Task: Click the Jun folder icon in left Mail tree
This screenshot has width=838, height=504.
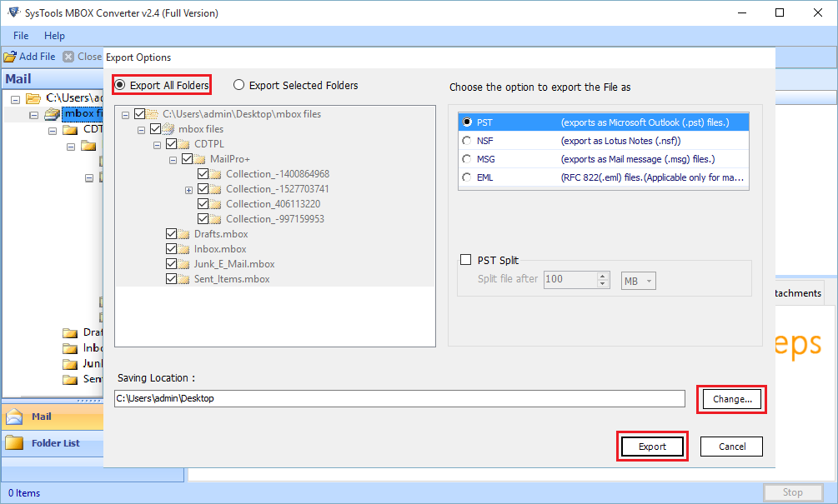Action: point(70,364)
